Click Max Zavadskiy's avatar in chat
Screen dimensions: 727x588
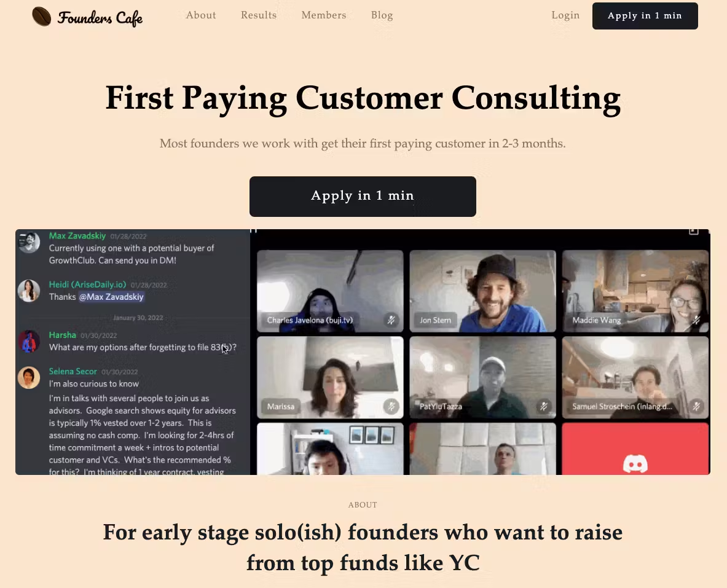29,241
